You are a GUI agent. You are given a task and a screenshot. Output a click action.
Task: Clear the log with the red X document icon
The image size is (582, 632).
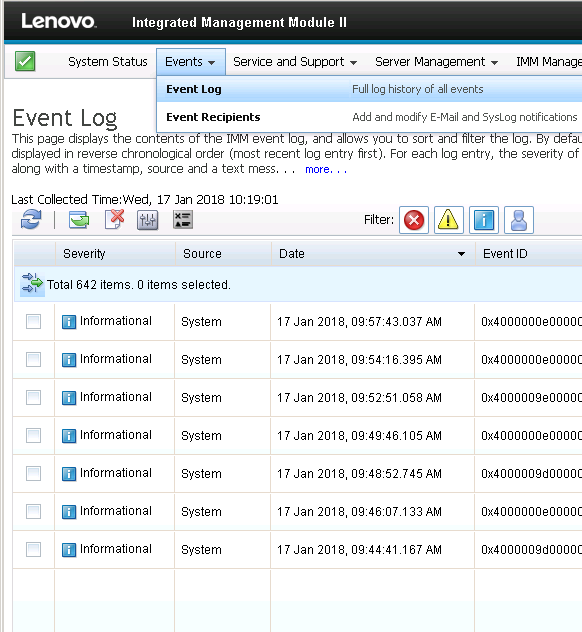point(114,219)
